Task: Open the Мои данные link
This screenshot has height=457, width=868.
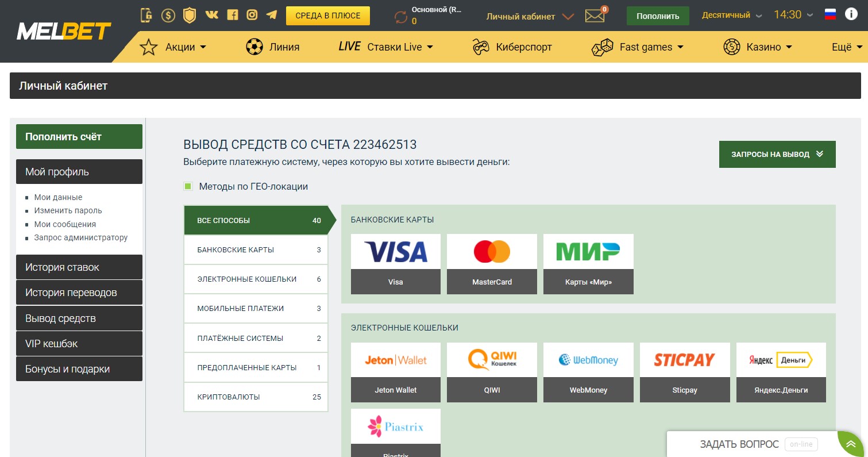Action: coord(58,197)
